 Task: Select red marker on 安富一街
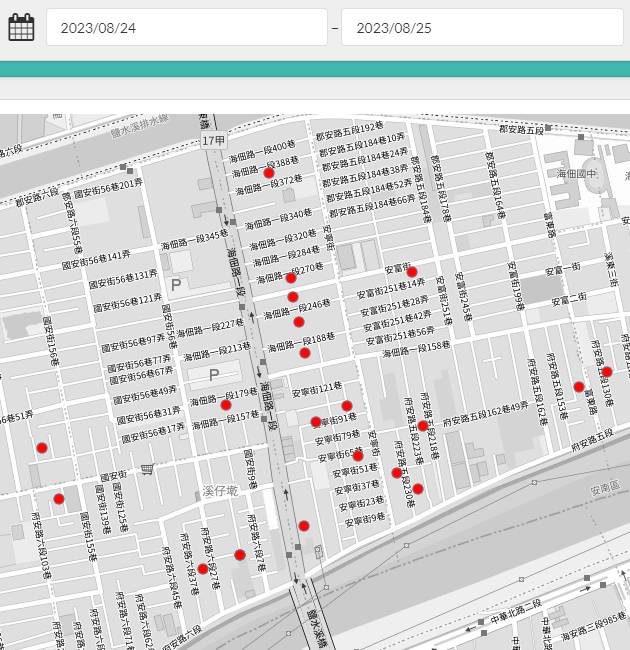pyautogui.click(x=411, y=272)
